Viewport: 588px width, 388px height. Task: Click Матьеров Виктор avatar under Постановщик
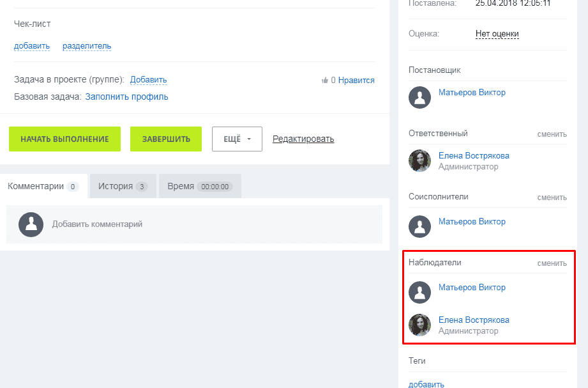point(419,98)
